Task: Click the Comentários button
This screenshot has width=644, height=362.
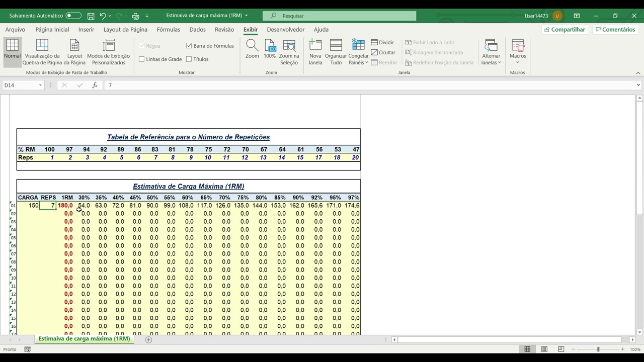Action: (x=615, y=30)
